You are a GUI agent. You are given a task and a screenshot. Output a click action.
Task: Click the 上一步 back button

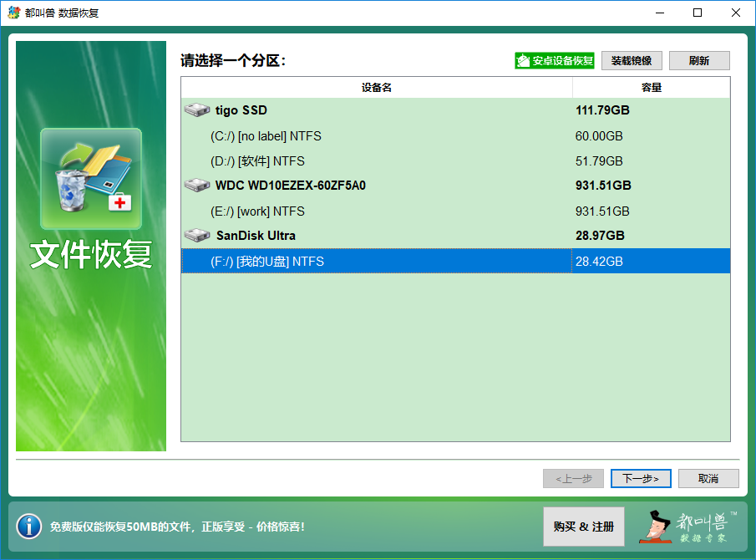coord(573,478)
